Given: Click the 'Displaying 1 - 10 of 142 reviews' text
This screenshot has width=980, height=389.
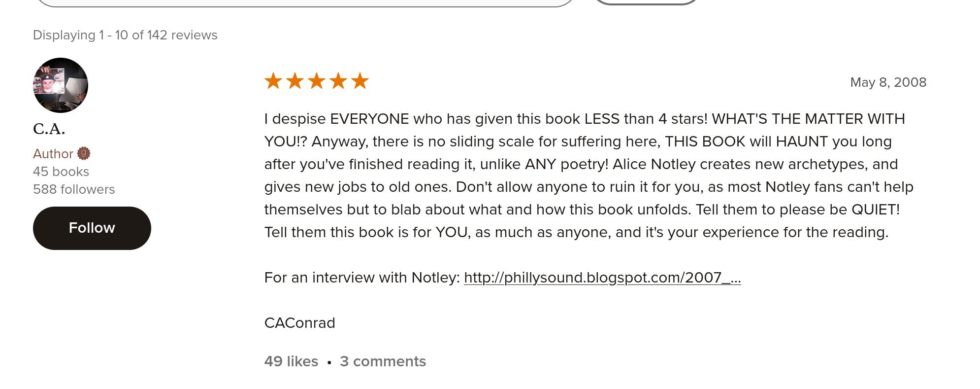Looking at the screenshot, I should (x=125, y=35).
